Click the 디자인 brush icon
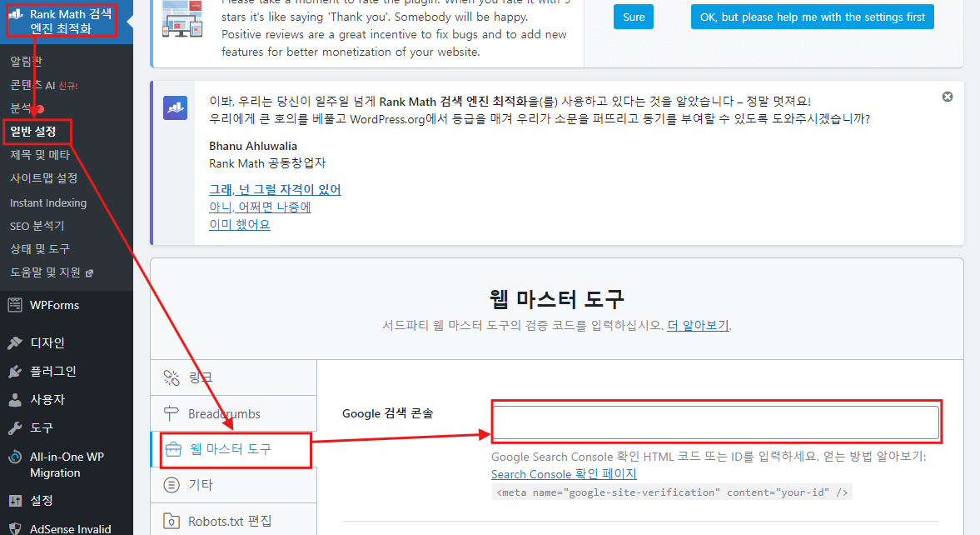Screen dimensions: 980x535 click(15, 342)
